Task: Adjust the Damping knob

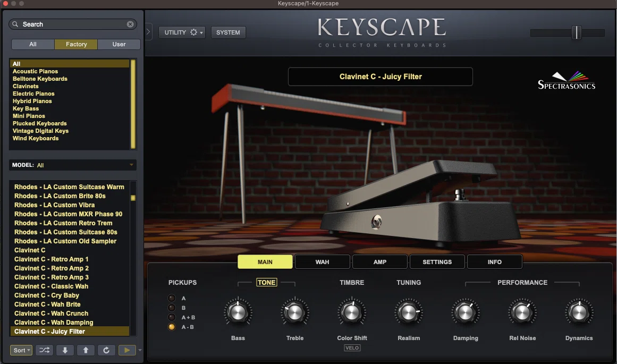Action: click(466, 312)
